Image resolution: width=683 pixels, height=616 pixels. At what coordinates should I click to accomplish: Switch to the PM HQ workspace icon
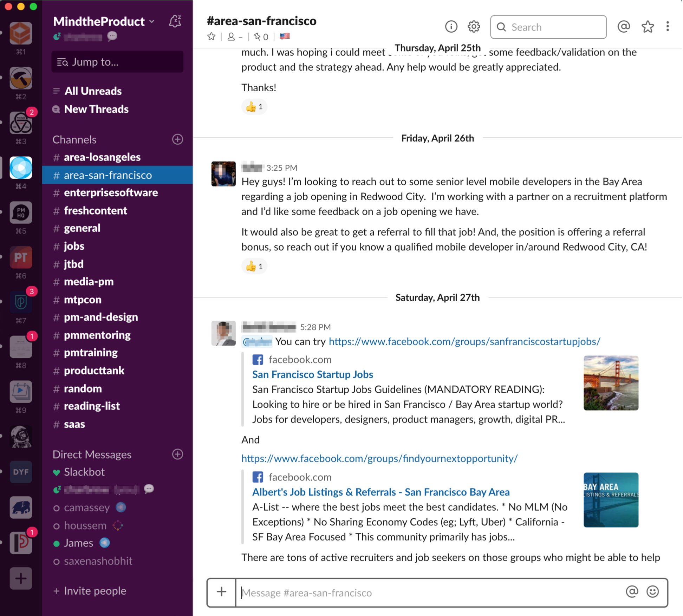21,212
